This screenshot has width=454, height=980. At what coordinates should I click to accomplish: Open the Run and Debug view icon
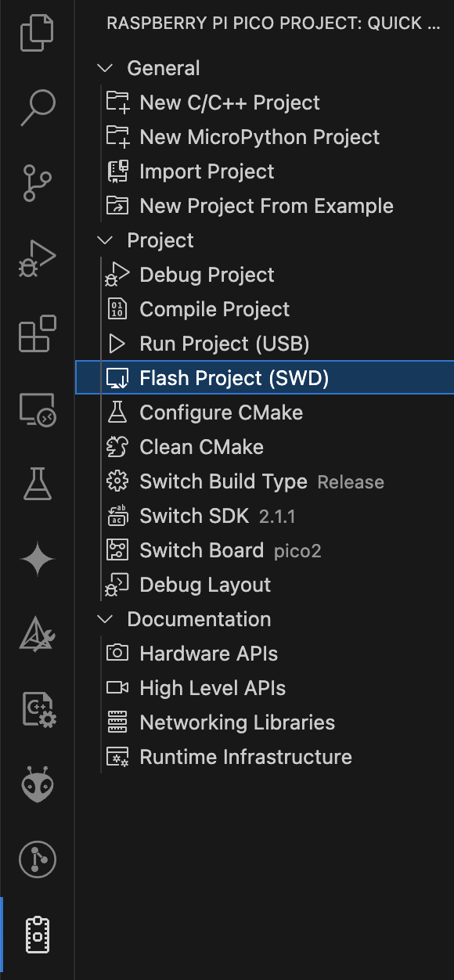click(37, 258)
